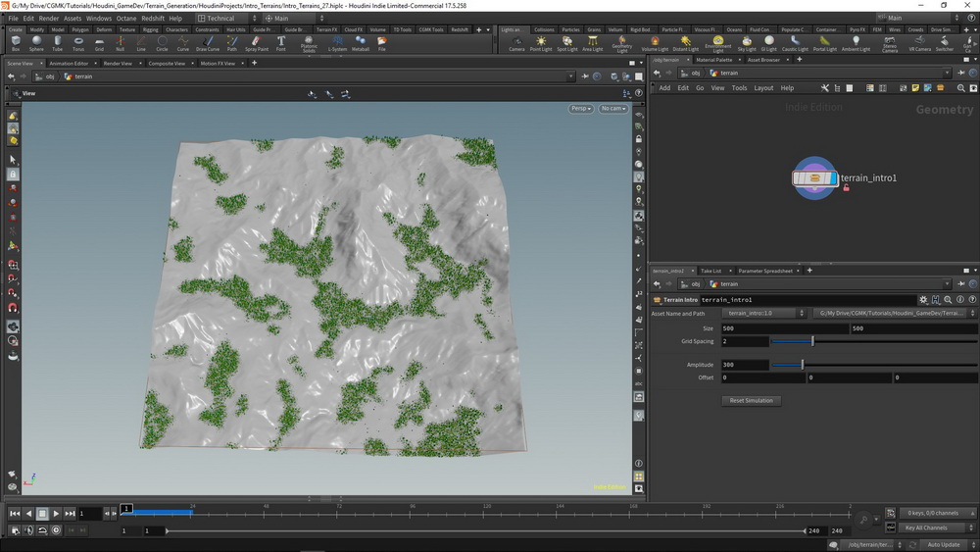Expand the shelf tab options arrow

point(488,29)
